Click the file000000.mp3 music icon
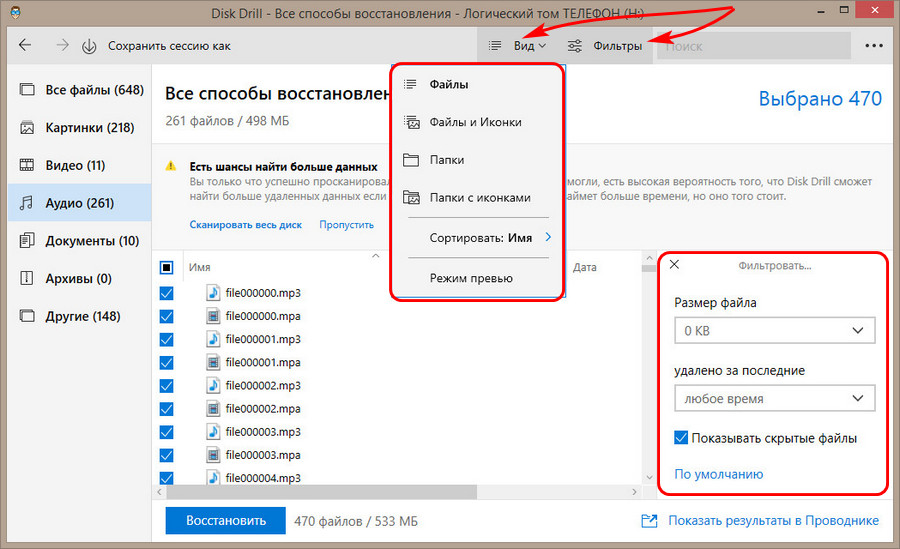900x549 pixels. (x=213, y=292)
